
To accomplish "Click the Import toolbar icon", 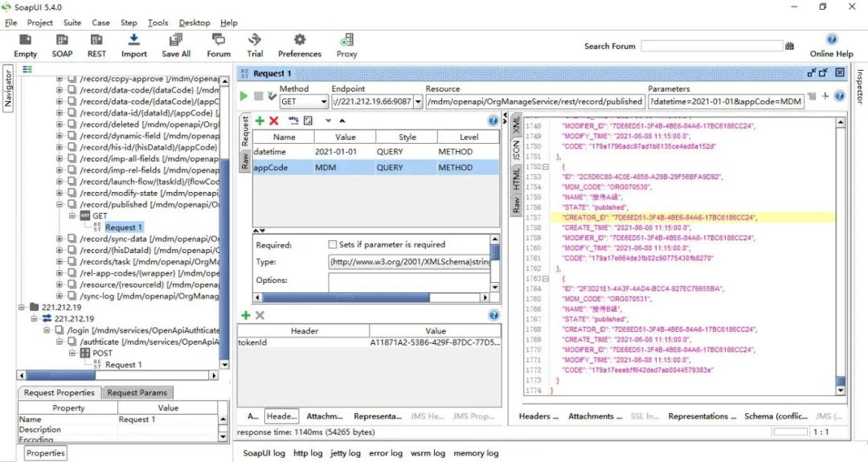I will 134,45.
